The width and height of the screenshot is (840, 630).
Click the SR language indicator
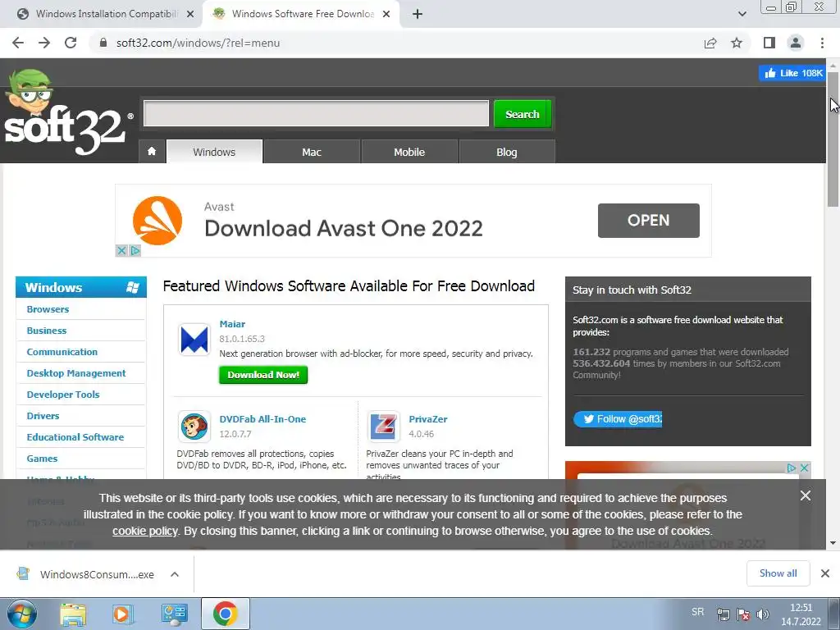pos(697,612)
